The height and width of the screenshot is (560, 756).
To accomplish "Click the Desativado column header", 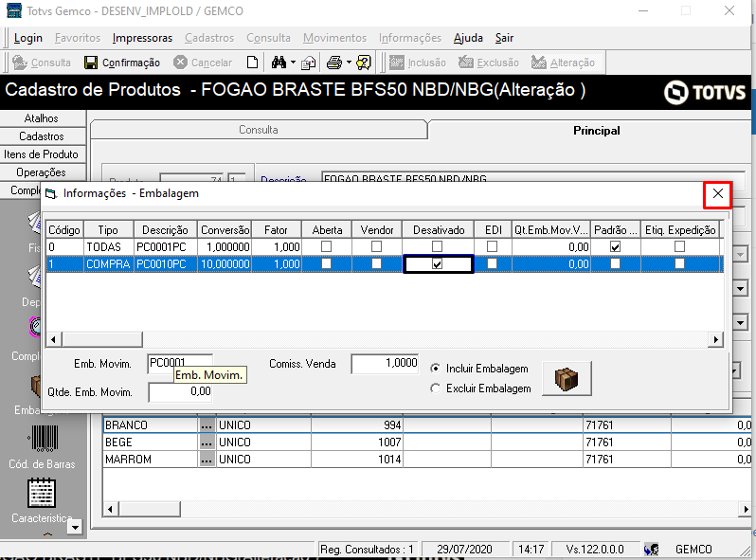I will click(x=439, y=230).
